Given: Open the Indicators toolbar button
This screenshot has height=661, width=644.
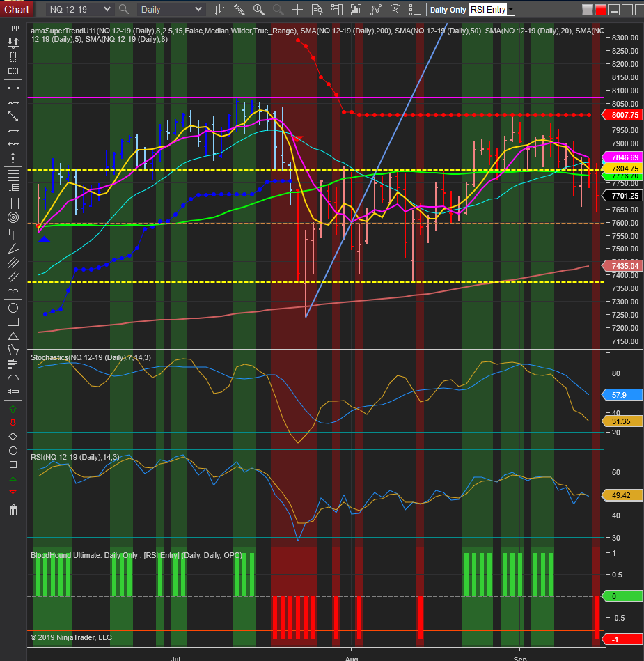Looking at the screenshot, I should pos(375,9).
